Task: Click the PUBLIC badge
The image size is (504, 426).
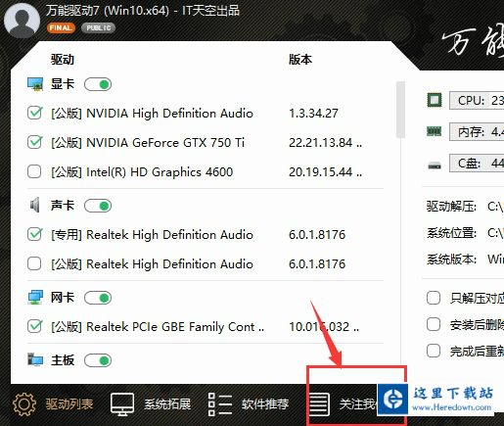Action: point(99,27)
